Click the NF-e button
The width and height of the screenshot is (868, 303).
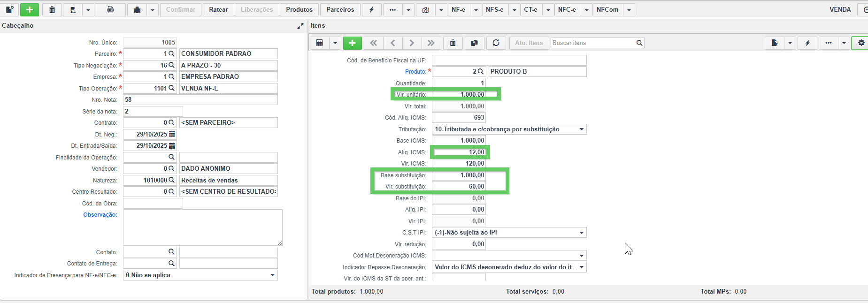tap(458, 9)
